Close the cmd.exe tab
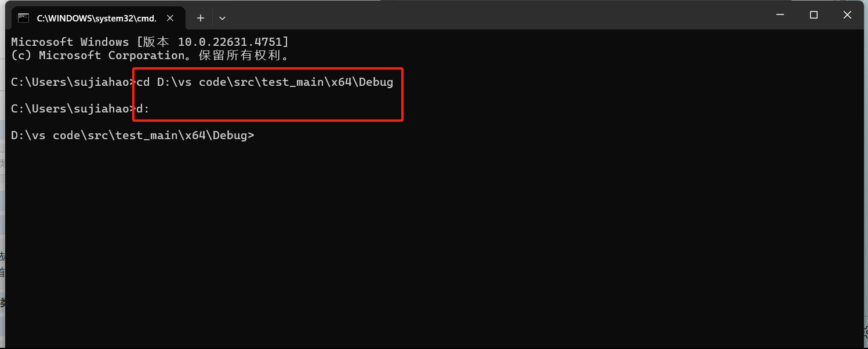The width and height of the screenshot is (868, 349). (170, 18)
